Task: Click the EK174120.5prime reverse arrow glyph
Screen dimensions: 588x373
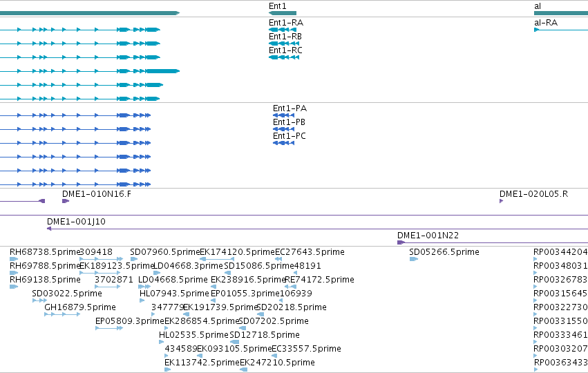Action: point(217,259)
